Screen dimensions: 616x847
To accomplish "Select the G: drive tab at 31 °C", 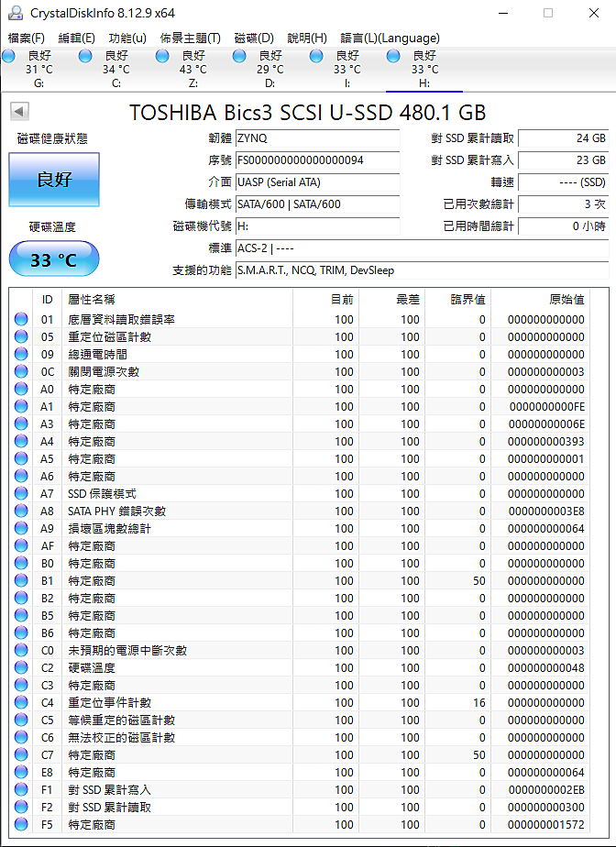I will tap(38, 69).
